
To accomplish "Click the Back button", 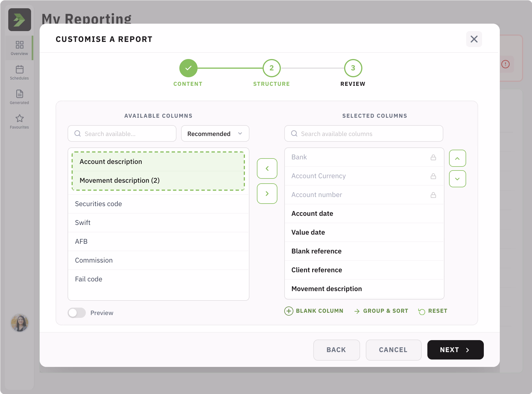I will (x=336, y=350).
